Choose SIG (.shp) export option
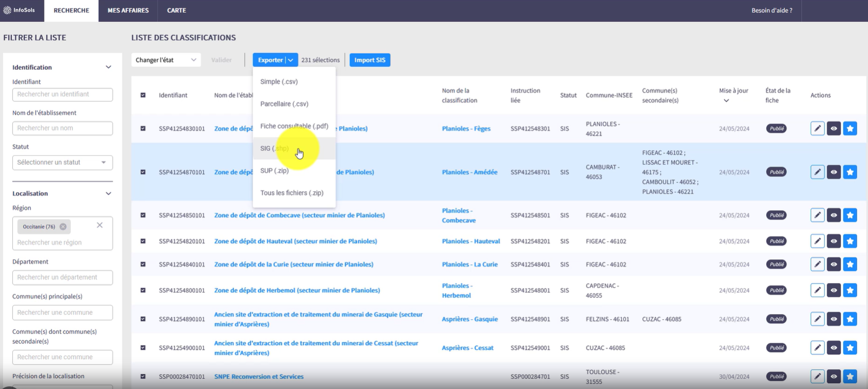868x389 pixels. pos(294,148)
